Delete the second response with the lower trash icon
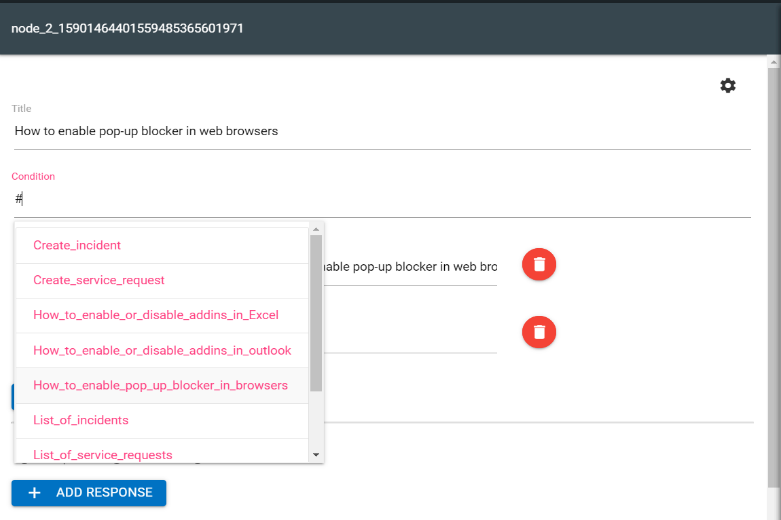 tap(539, 331)
